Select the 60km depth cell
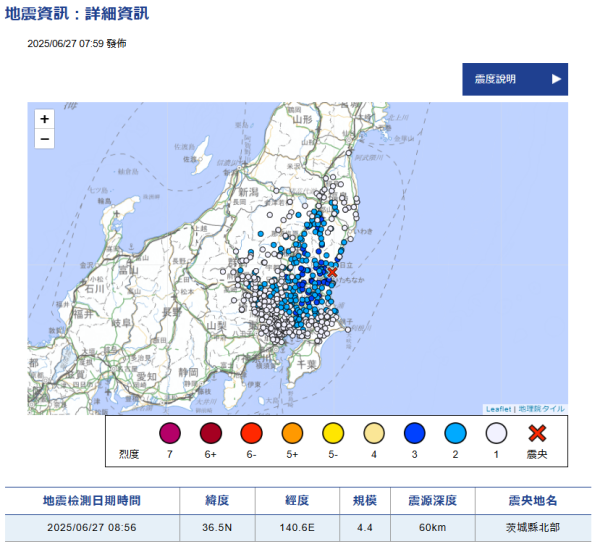 [432, 528]
